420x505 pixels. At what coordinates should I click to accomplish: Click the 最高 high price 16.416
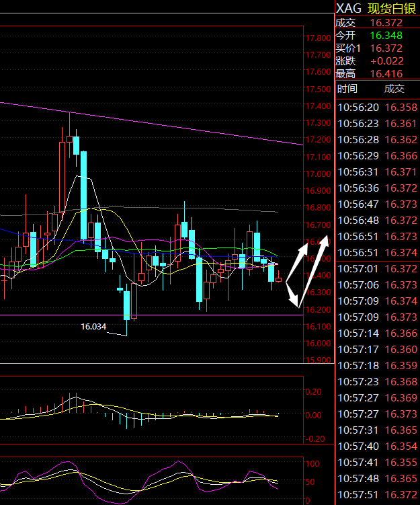pyautogui.click(x=386, y=74)
